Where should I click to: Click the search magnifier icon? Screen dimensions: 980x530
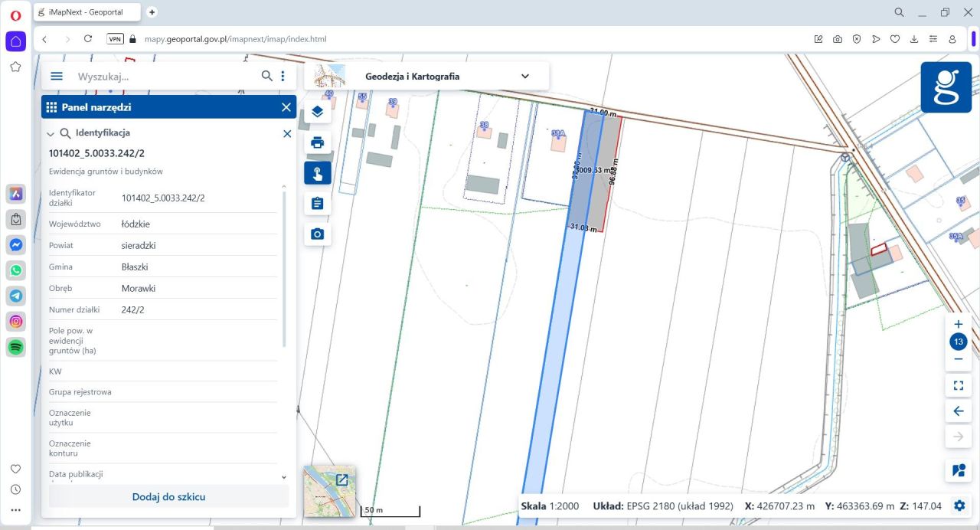click(266, 76)
